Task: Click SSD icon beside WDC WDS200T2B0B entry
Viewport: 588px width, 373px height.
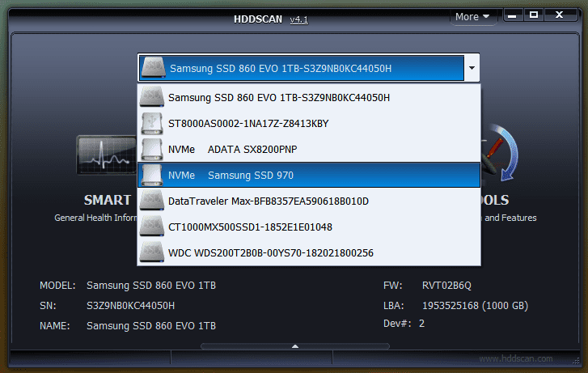Action: click(152, 252)
